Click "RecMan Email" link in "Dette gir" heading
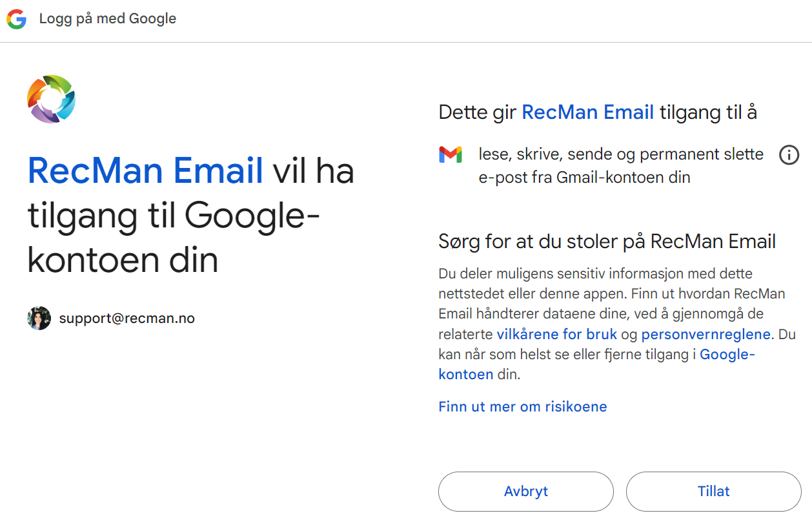The width and height of the screenshot is (812, 531). click(587, 112)
